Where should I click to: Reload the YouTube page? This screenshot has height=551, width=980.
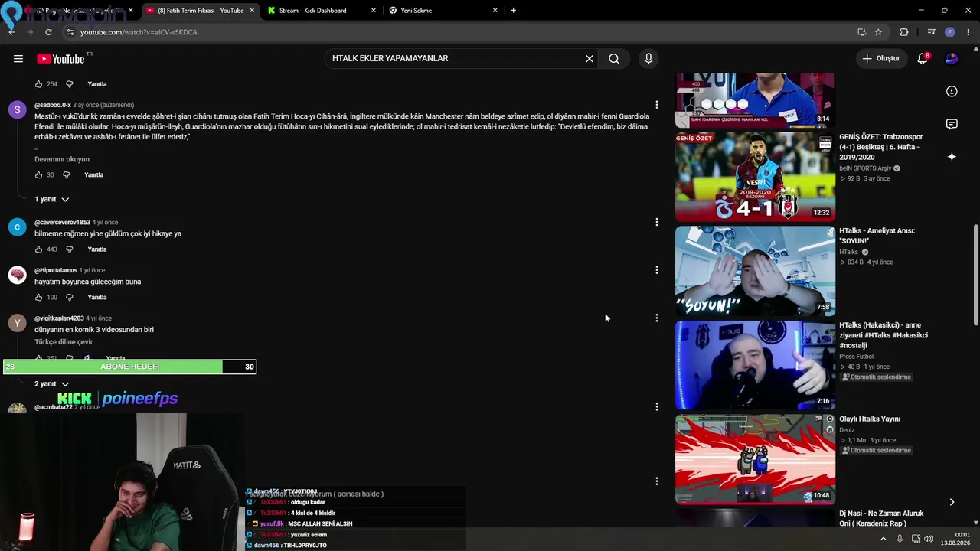pos(48,32)
